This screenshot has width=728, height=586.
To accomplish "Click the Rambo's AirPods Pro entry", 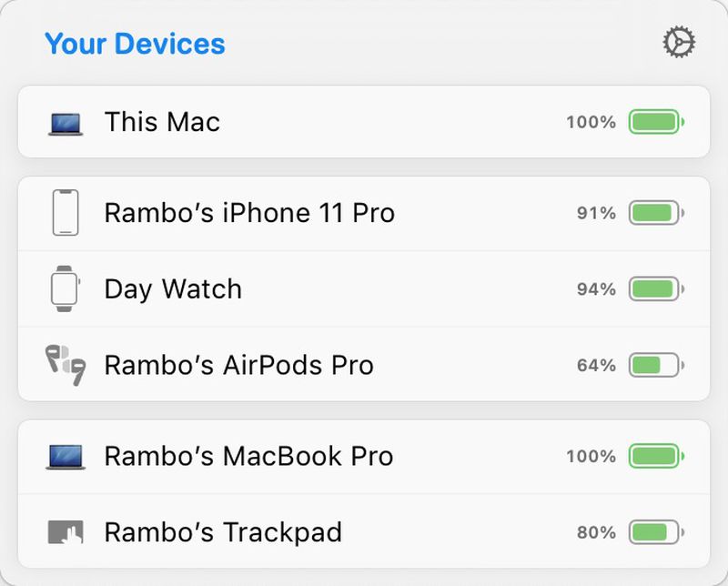I will [273, 365].
